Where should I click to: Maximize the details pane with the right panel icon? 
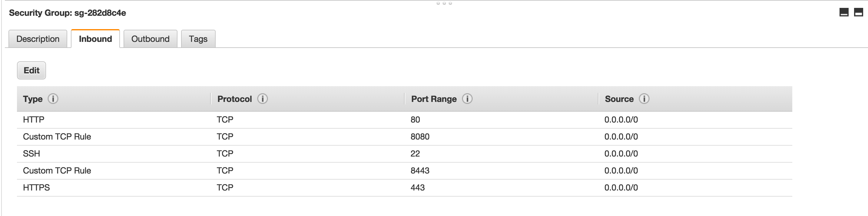click(858, 13)
